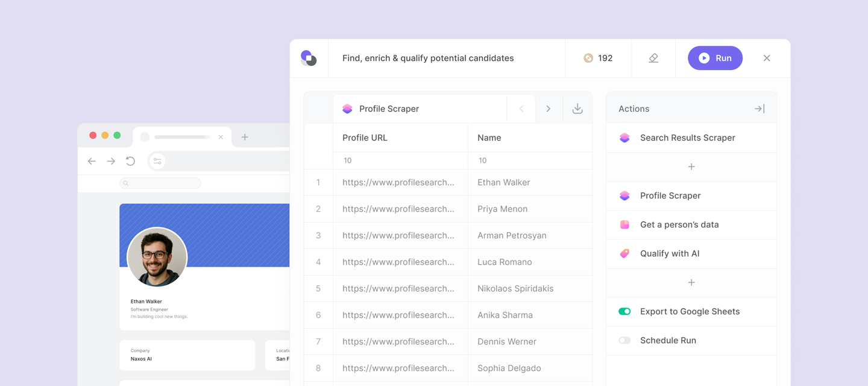The width and height of the screenshot is (868, 386).
Task: Click the download results icon
Action: [577, 109]
